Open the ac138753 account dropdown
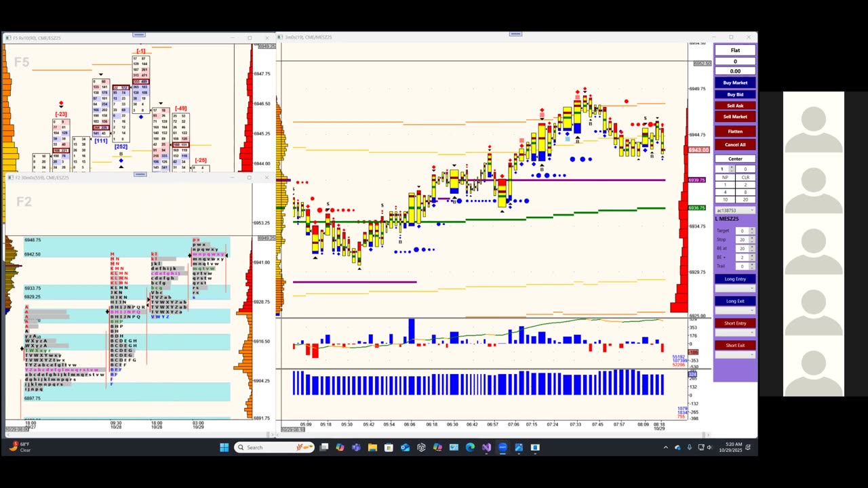Viewport: 868px width, 488px height. [735, 210]
